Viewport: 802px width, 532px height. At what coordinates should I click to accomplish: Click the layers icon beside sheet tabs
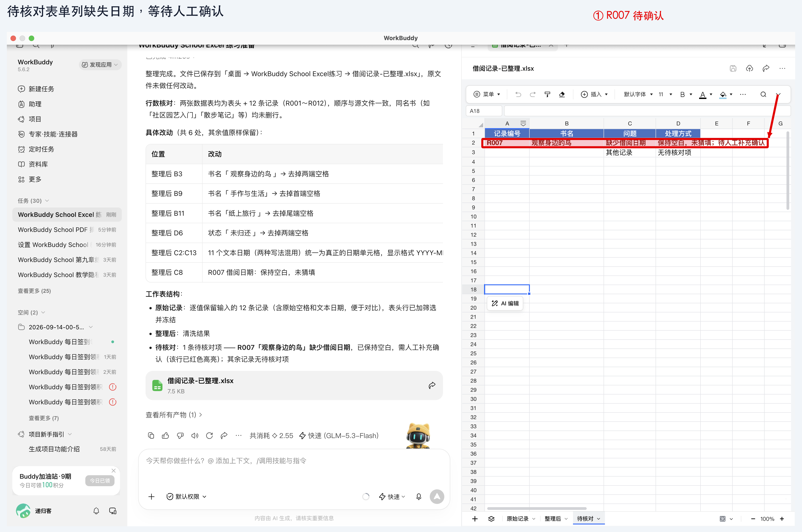pos(491,518)
